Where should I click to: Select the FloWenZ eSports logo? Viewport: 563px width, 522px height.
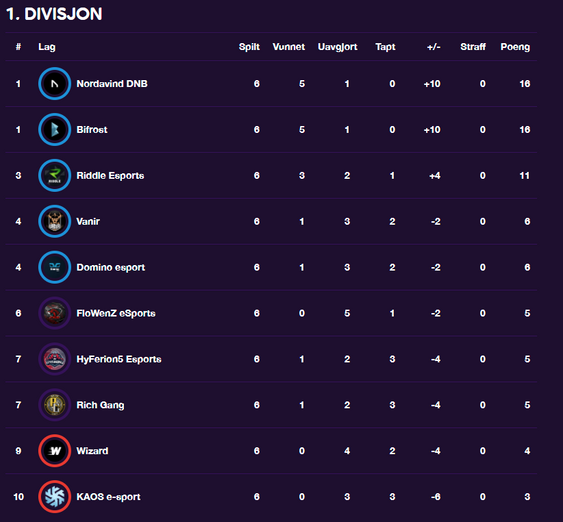click(55, 313)
